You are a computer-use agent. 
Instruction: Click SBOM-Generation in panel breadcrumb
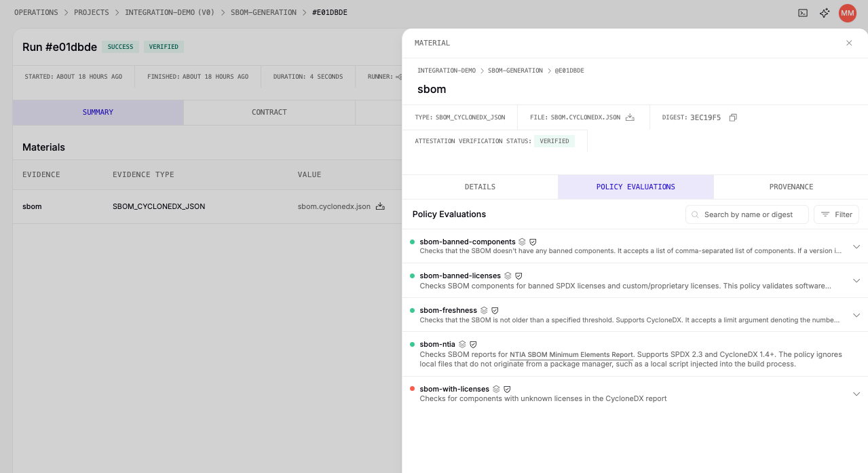tap(515, 71)
